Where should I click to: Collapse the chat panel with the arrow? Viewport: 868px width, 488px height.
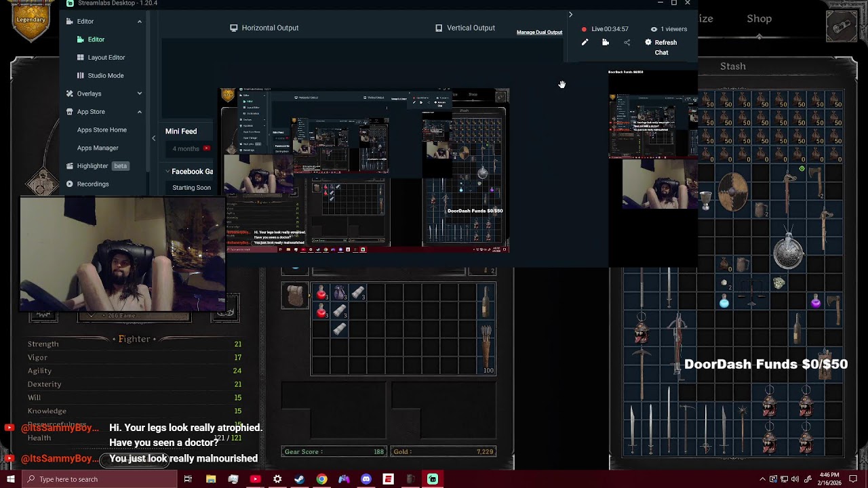[x=570, y=14]
